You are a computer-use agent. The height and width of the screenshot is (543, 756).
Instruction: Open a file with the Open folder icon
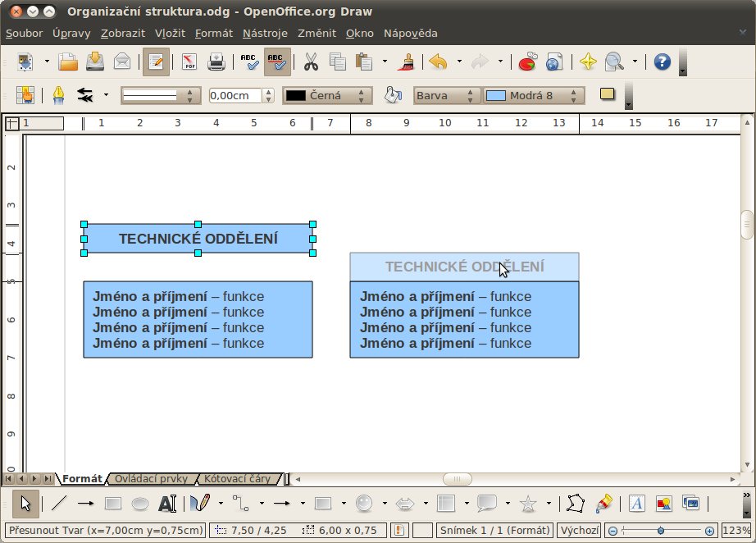click(68, 62)
